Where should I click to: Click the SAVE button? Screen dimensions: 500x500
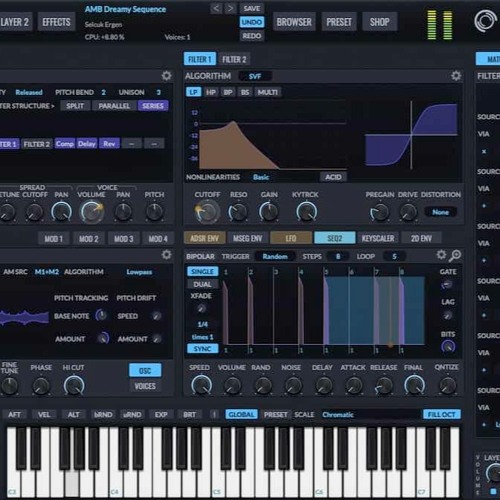click(x=252, y=8)
